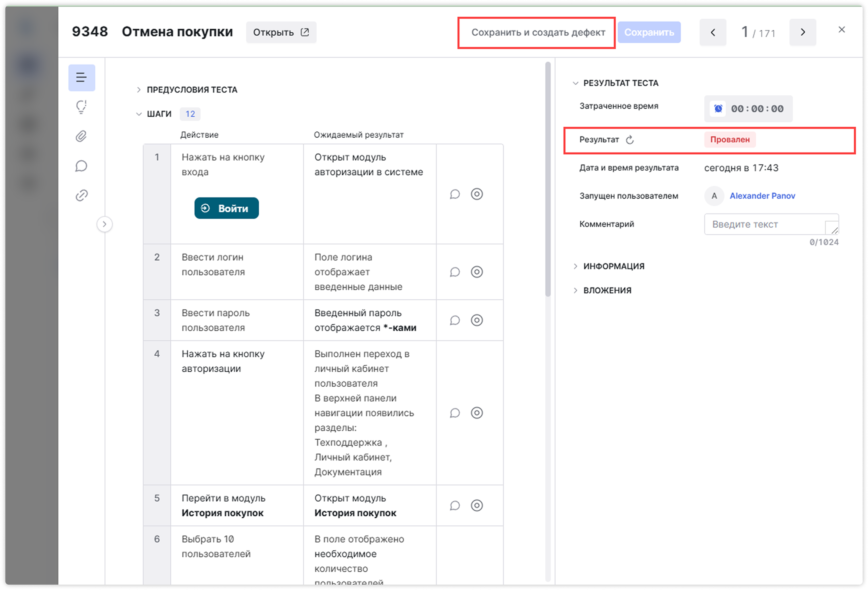Add comment to step 5 История покупок
The width and height of the screenshot is (868, 590).
coord(455,506)
